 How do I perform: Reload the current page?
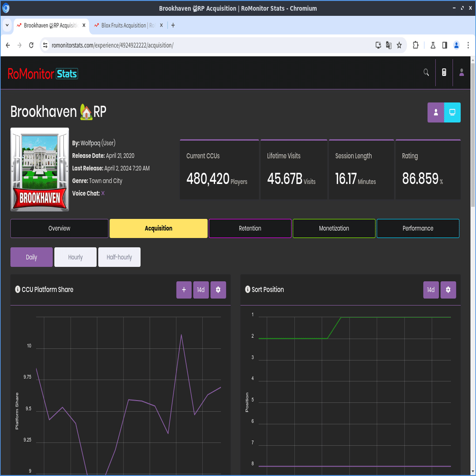point(31,45)
